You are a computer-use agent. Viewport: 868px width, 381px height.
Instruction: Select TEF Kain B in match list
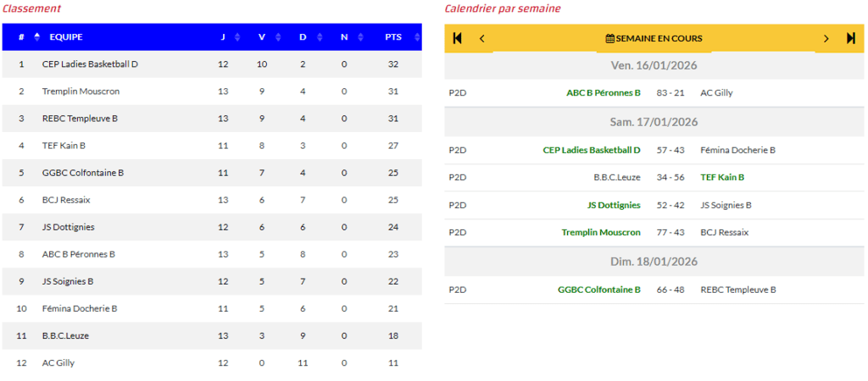coord(722,178)
